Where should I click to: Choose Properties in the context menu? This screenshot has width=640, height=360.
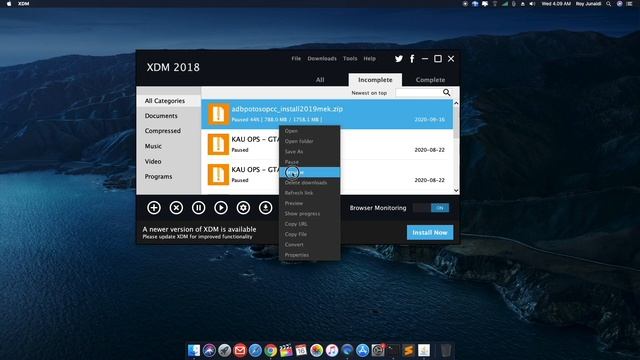309,255
